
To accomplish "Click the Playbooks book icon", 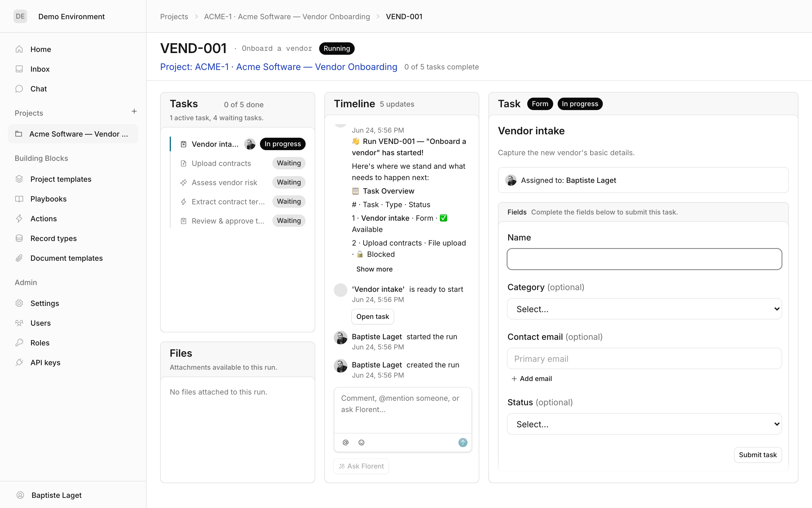I will (19, 199).
